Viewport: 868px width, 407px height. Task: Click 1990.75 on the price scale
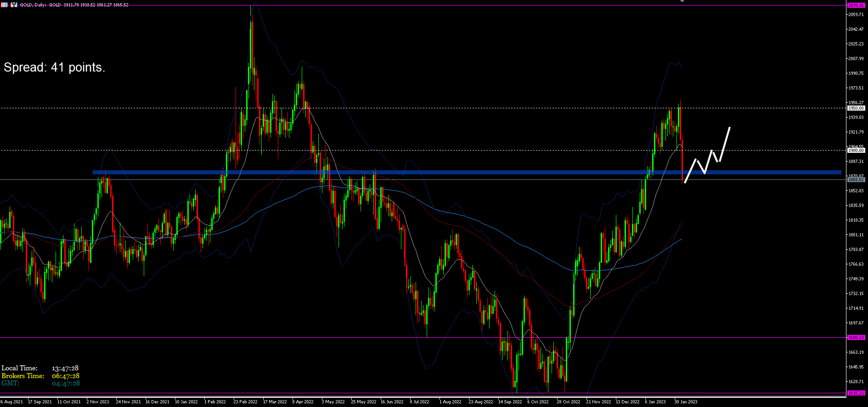pyautogui.click(x=856, y=73)
